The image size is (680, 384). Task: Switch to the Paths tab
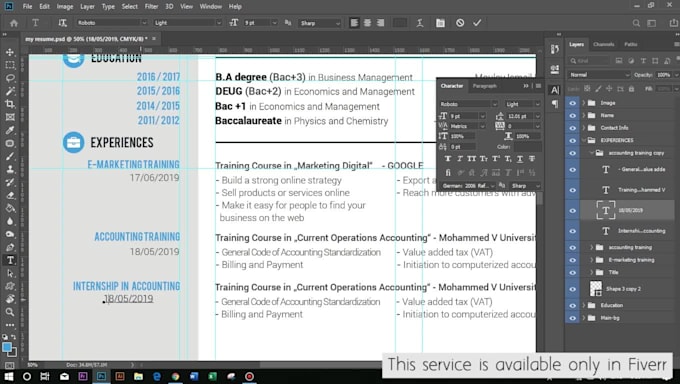[631, 44]
